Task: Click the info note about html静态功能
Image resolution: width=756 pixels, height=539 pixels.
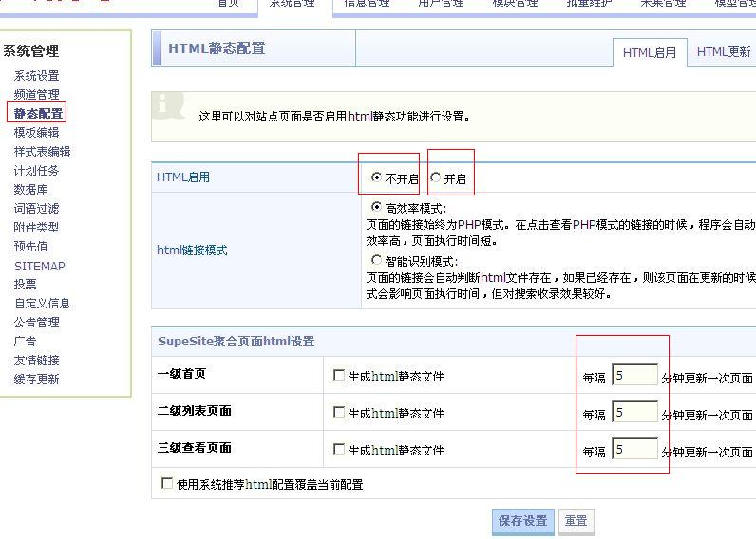Action: tap(334, 117)
